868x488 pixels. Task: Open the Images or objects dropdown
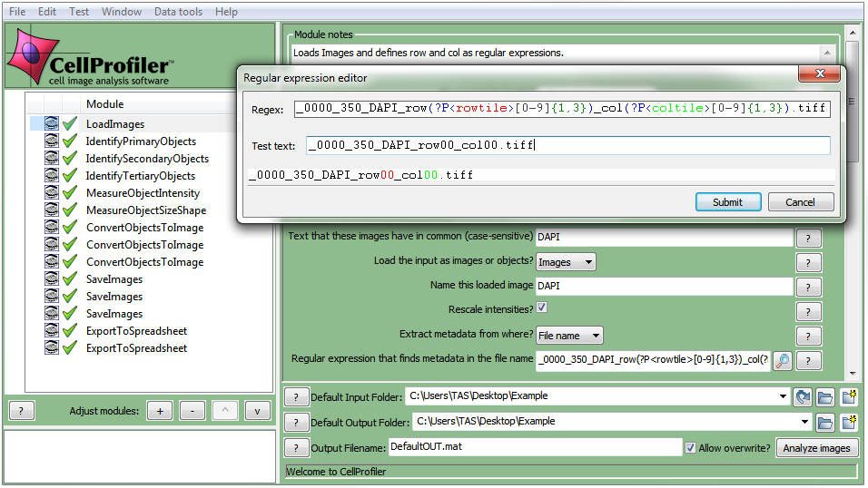(566, 262)
